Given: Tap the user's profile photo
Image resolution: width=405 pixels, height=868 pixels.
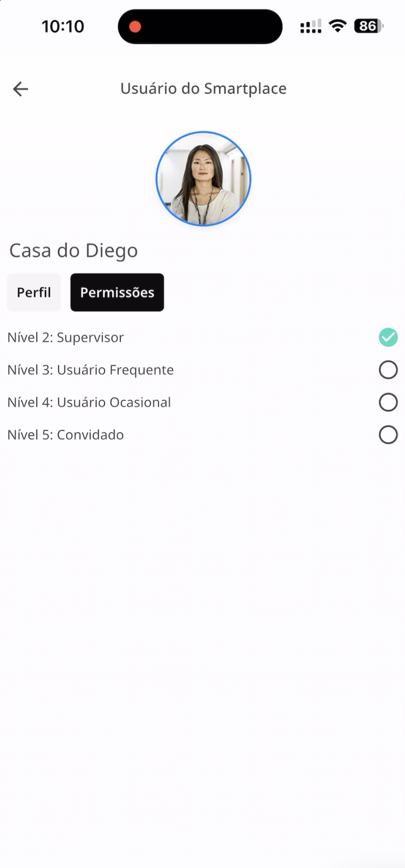Looking at the screenshot, I should 203,179.
